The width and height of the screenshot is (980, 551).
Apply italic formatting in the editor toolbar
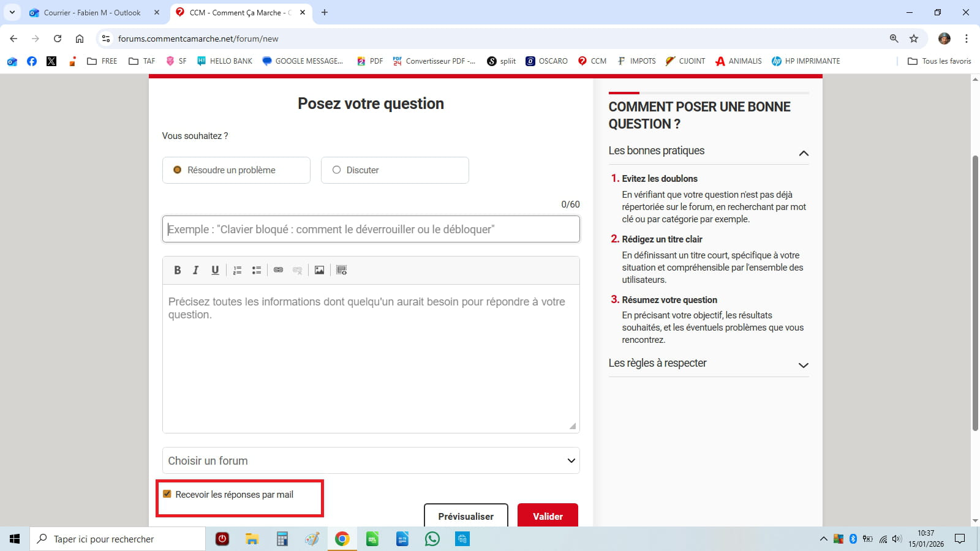tap(196, 270)
